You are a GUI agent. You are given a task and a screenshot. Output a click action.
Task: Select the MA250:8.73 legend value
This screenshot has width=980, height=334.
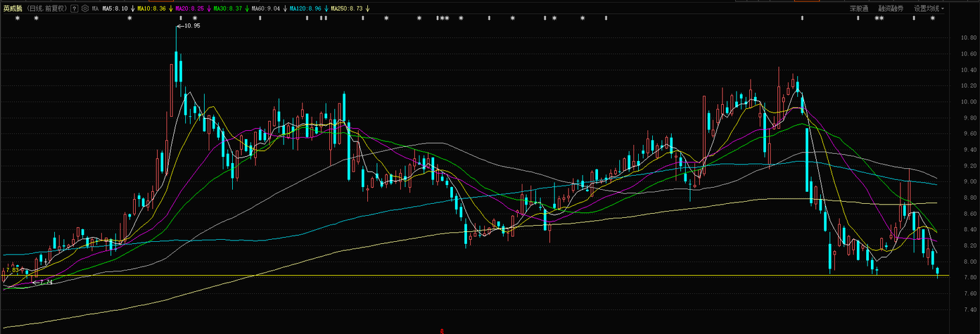(x=347, y=9)
